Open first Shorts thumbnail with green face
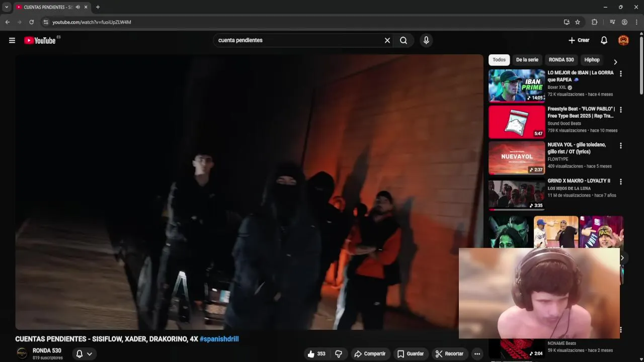The width and height of the screenshot is (644, 362). pyautogui.click(x=510, y=232)
